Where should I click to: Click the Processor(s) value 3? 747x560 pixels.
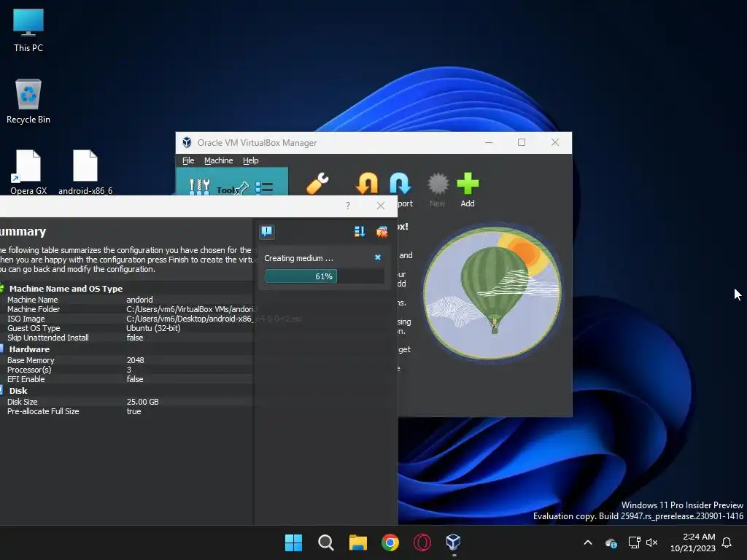[128, 370]
